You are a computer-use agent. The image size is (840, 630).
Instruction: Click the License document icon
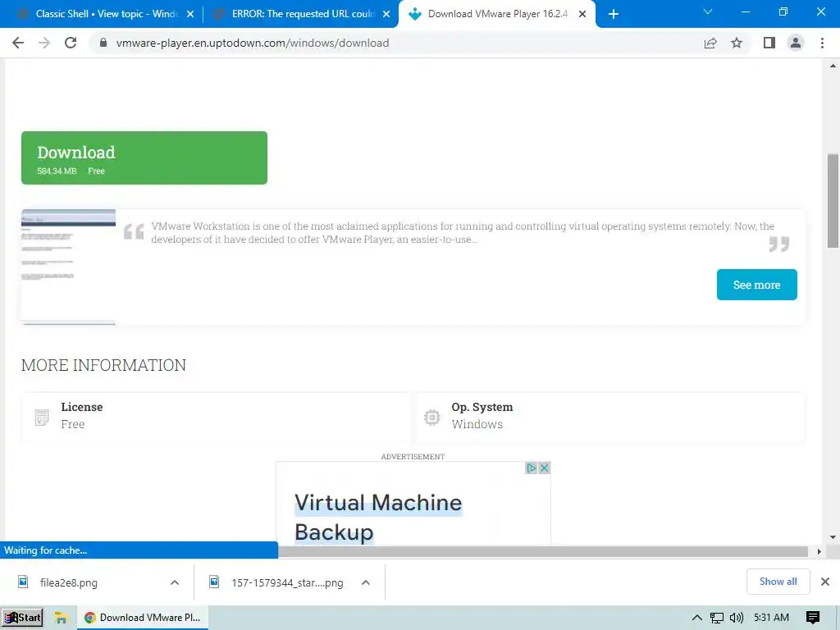pyautogui.click(x=41, y=417)
